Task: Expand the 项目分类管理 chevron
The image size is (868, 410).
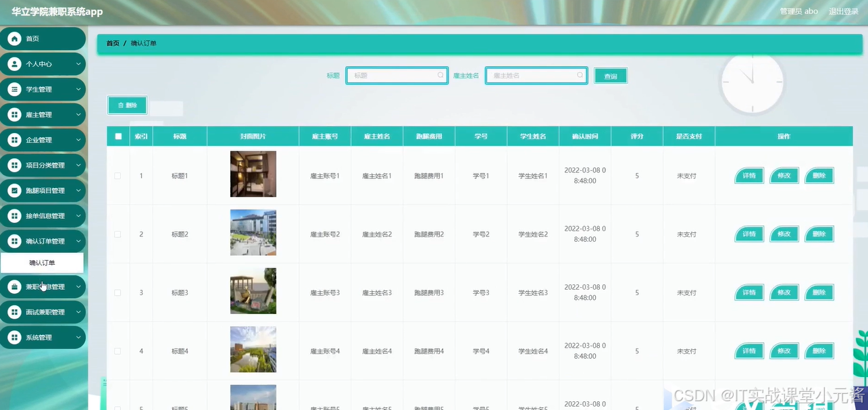Action: (x=78, y=165)
